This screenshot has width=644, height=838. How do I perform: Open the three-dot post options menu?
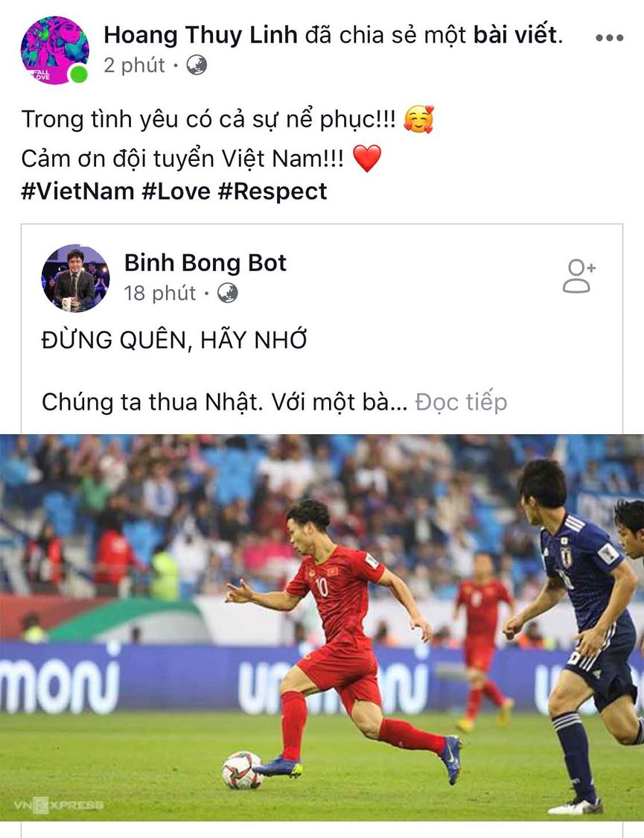[x=609, y=37]
